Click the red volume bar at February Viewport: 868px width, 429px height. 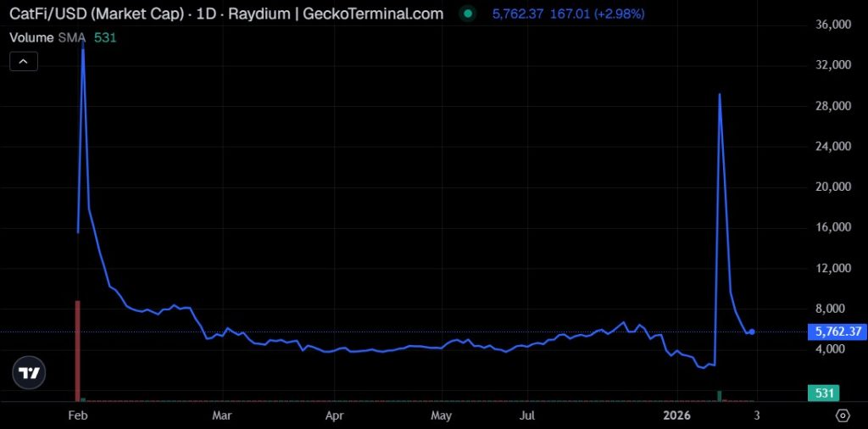(77, 351)
